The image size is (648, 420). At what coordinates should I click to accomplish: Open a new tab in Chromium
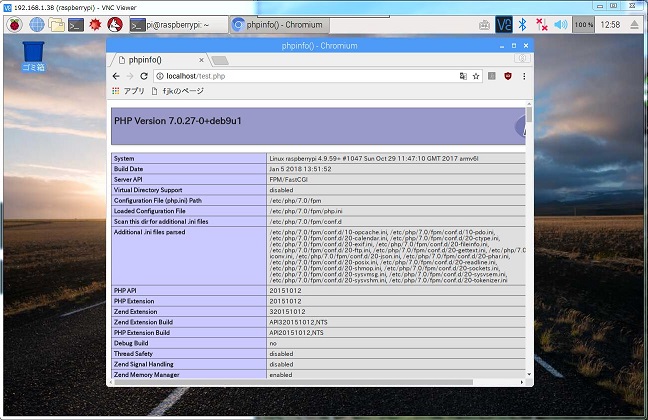click(223, 60)
